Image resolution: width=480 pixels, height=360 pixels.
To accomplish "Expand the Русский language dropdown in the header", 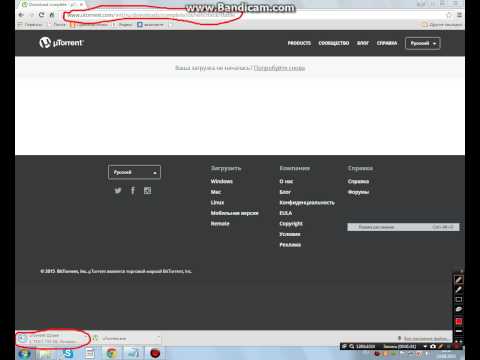I will [x=423, y=43].
